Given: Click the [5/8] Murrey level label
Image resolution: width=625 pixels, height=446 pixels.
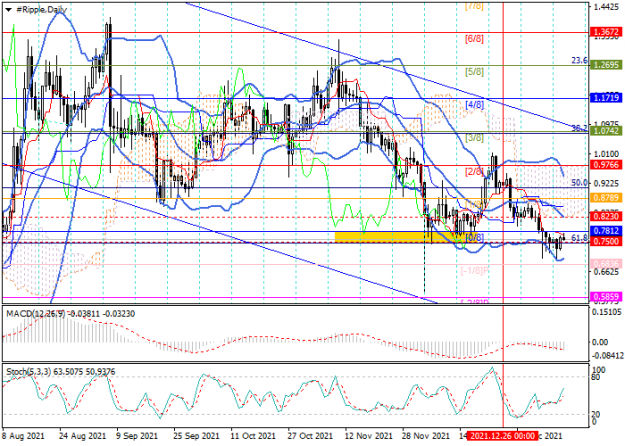Looking at the screenshot, I should click(x=474, y=72).
